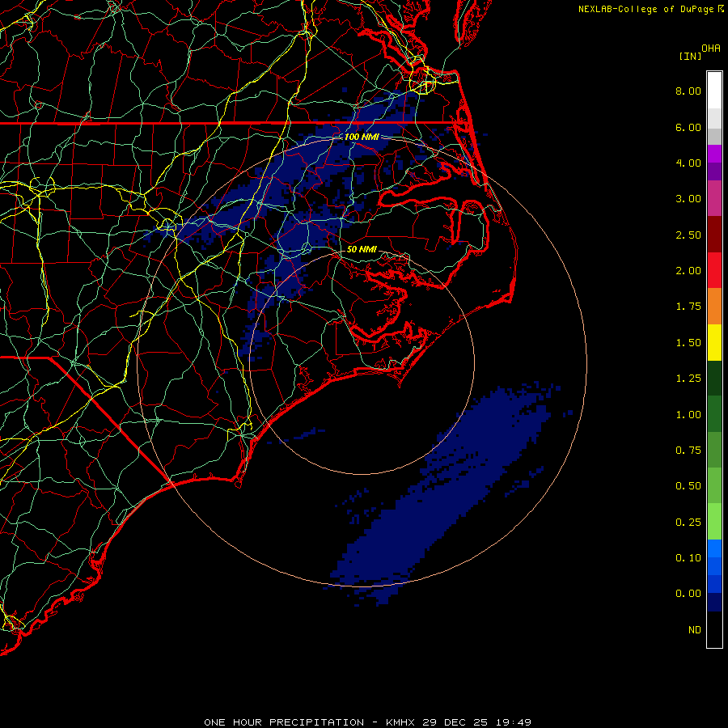
Task: Select the 50 NMI range ring label
Action: [362, 249]
